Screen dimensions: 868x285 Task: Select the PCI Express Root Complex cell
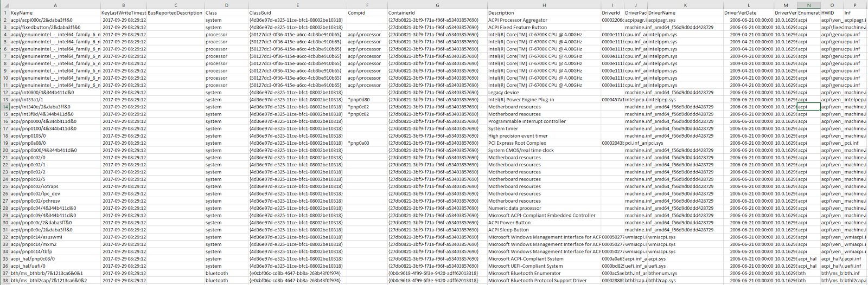tap(544, 143)
